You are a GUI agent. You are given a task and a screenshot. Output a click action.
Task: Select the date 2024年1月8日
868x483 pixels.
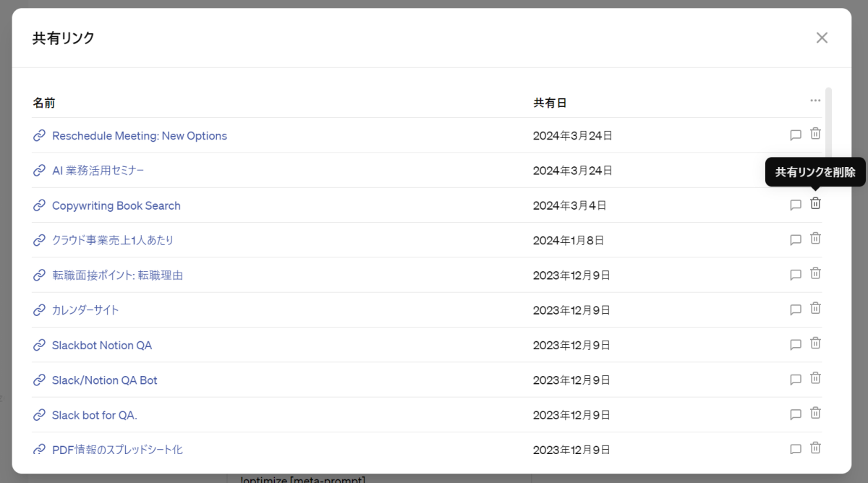pos(569,240)
